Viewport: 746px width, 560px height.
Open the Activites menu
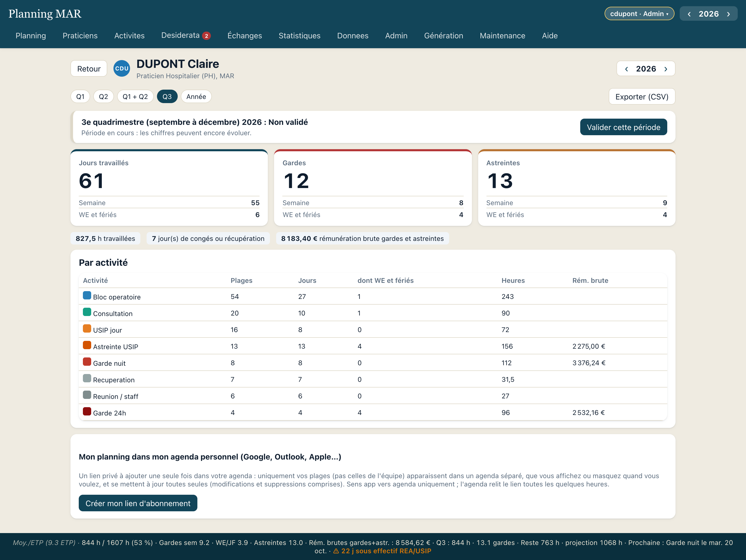coord(130,36)
